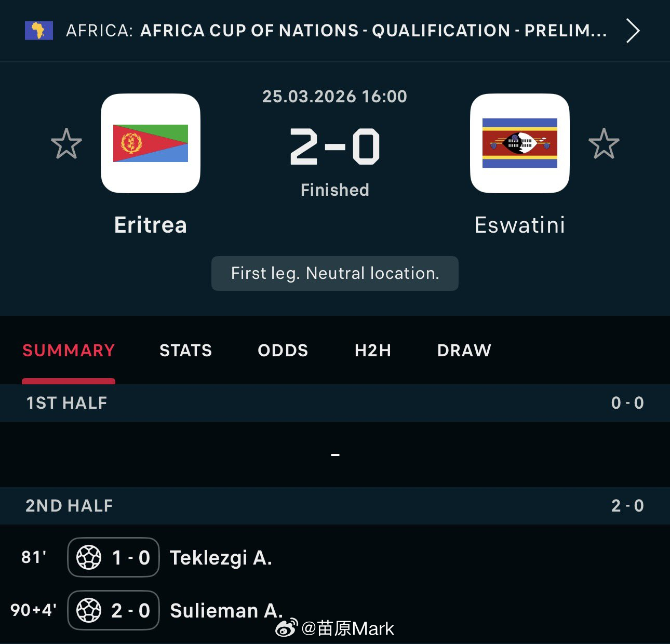Open player Sulieman A. profile
This screenshot has width=670, height=644.
226,611
